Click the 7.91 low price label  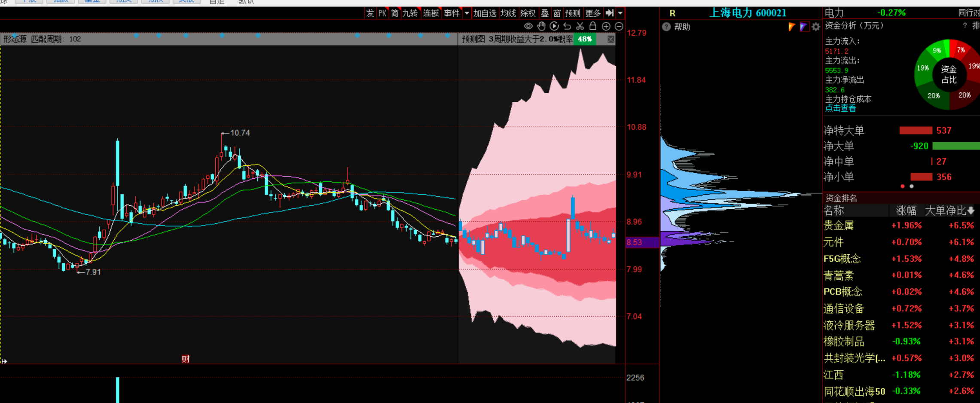tap(93, 272)
